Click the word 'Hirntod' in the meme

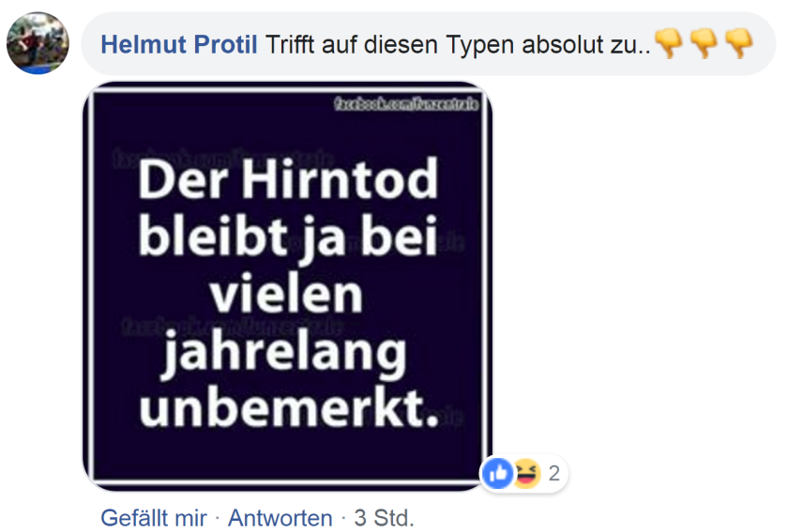point(340,178)
